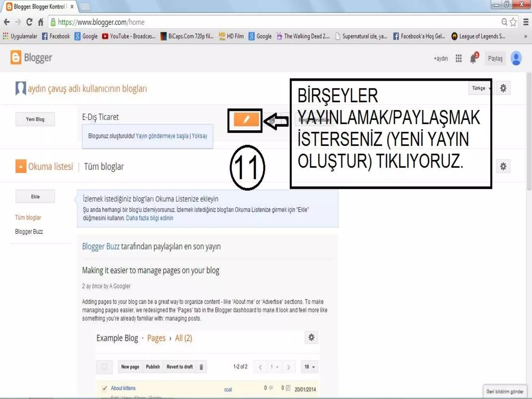Collapse the Okuma listesi orange arrow

pos(21,166)
